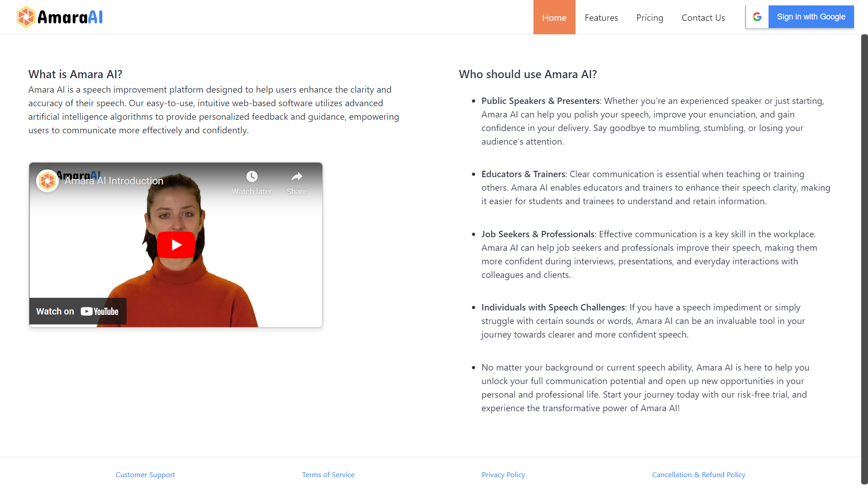Viewport: 868px width, 488px height.
Task: Sign in with Google button
Action: [x=800, y=17]
